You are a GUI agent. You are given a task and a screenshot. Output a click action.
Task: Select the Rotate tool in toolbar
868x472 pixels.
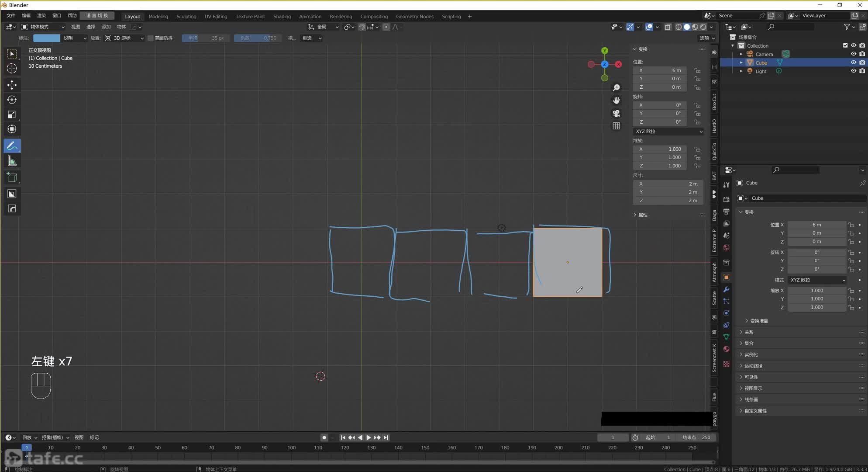tap(12, 98)
